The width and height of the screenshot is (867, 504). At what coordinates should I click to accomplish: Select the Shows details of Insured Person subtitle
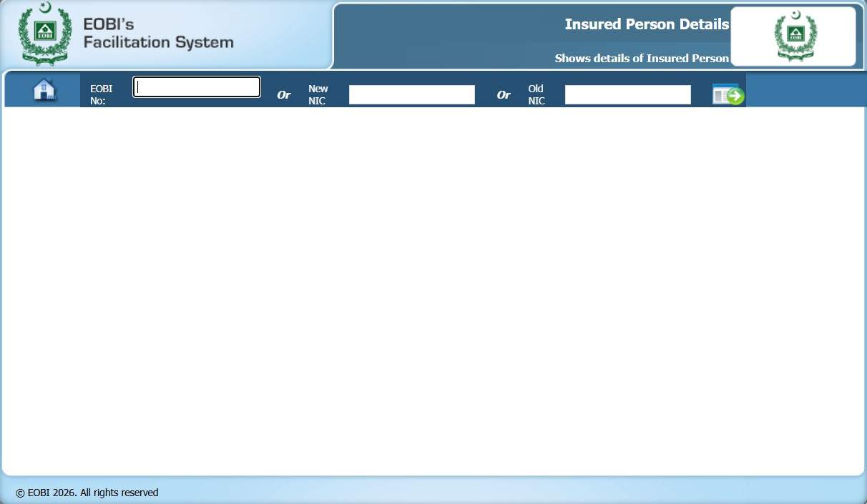642,58
